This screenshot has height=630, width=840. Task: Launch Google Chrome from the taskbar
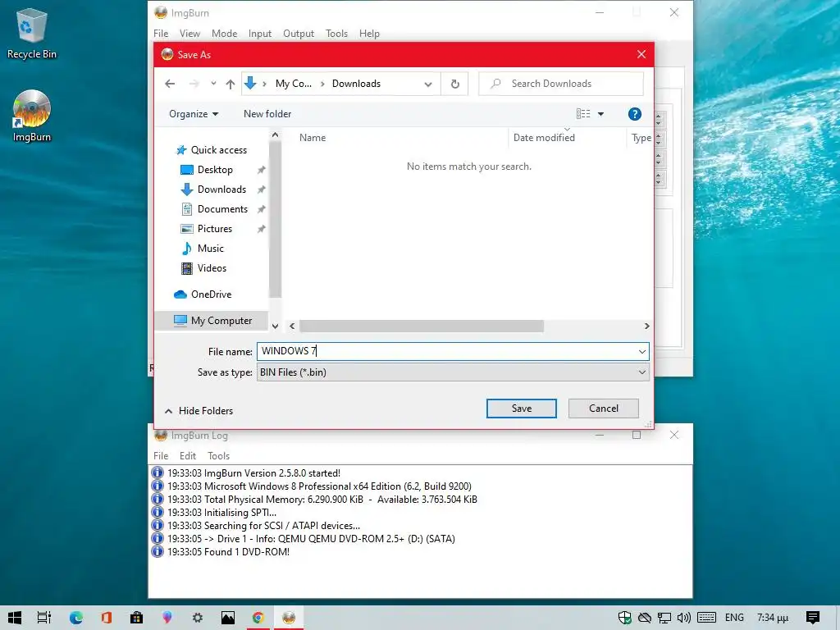pos(258,618)
